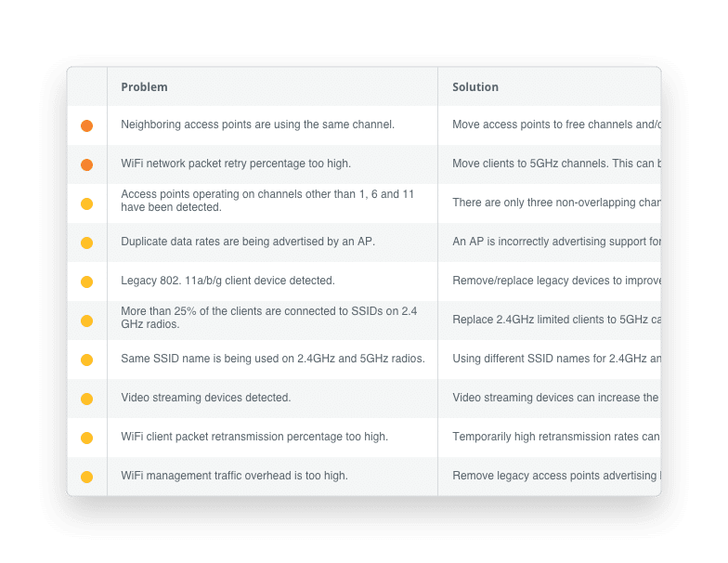The width and height of the screenshot is (728, 563).
Task: Click yellow dot for non-standard channels row
Action: [86, 203]
